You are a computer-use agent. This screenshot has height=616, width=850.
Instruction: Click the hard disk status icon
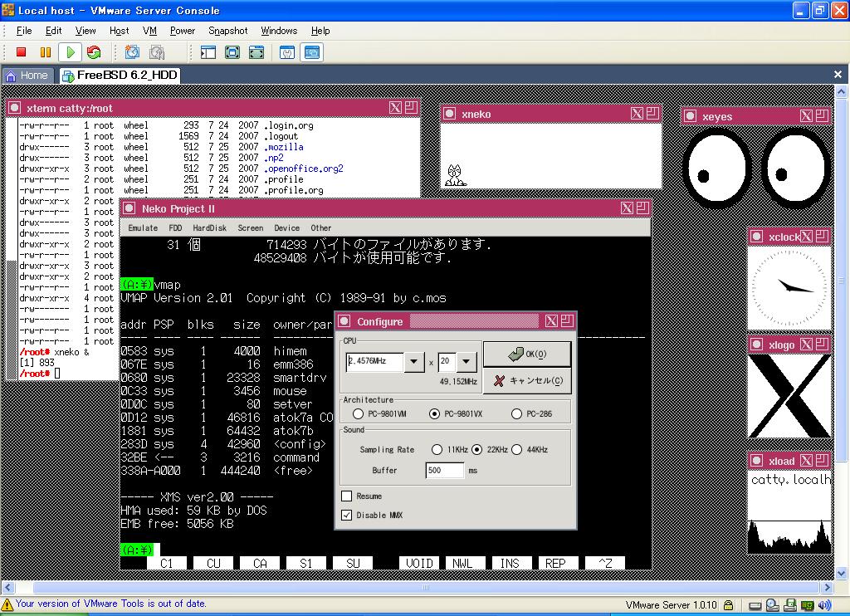[755, 605]
